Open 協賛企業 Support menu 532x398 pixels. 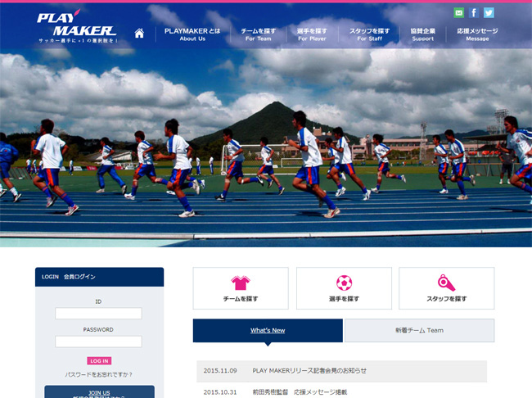click(x=423, y=34)
